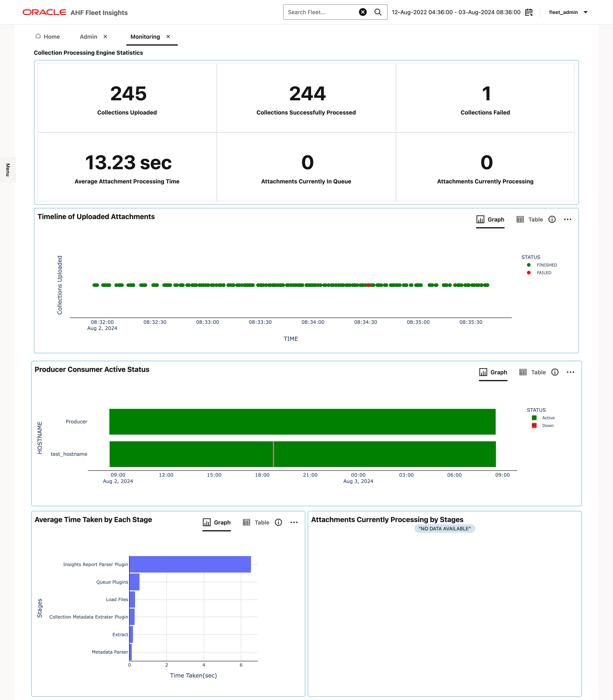
Task: Show info for Average Time Taken chart
Action: click(x=279, y=522)
